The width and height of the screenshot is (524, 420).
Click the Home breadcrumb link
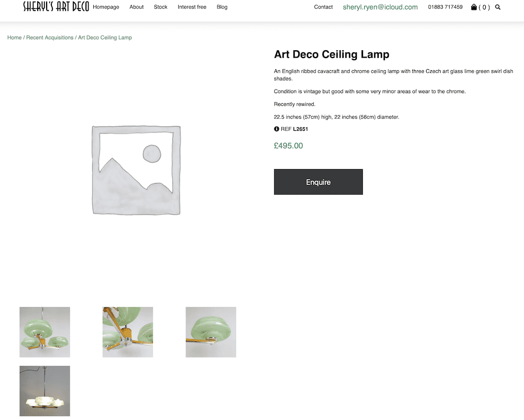15,38
